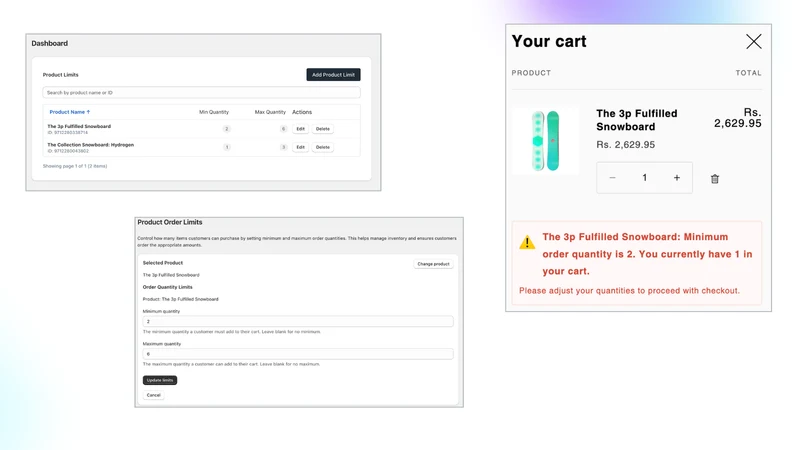Image resolution: width=800 pixels, height=450 pixels.
Task: Delete The Collection Snowboard: Hydrogen limit
Action: click(x=322, y=147)
